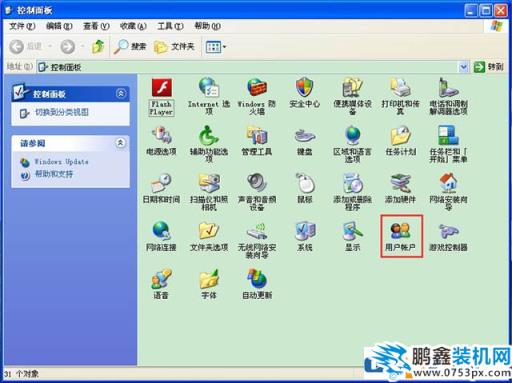Open 鼠标 icon

[x=305, y=188]
